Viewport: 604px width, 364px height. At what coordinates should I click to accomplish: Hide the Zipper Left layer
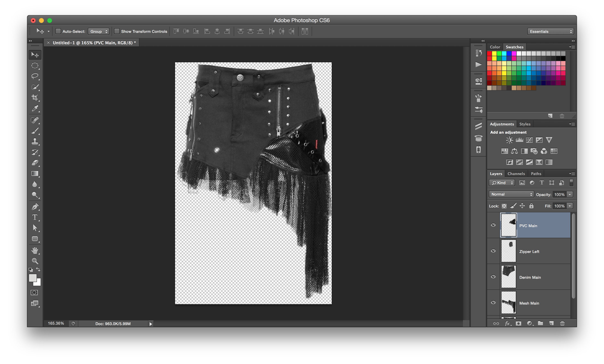pyautogui.click(x=493, y=251)
